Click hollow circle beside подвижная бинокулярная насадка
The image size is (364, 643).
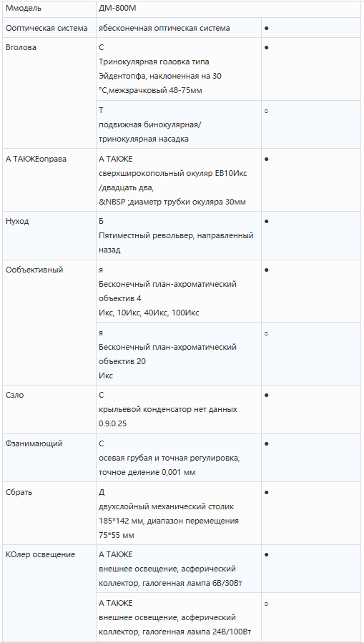click(267, 111)
